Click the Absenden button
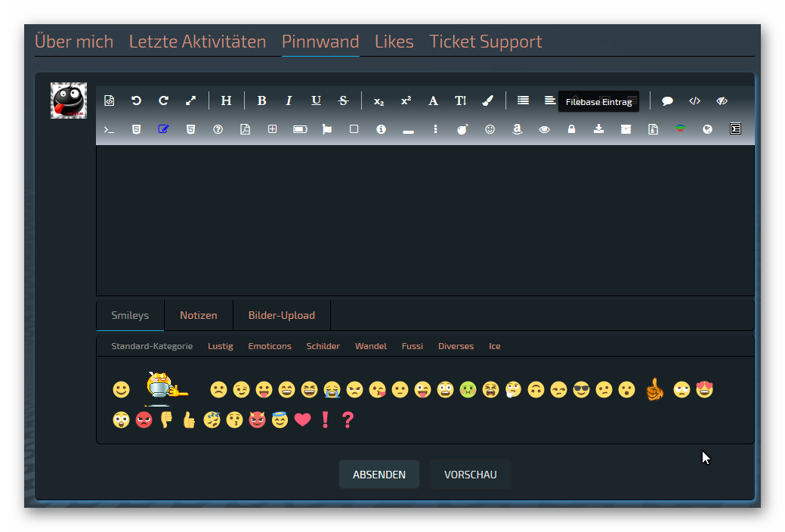Viewport: 785px width, 532px height. pos(379,475)
